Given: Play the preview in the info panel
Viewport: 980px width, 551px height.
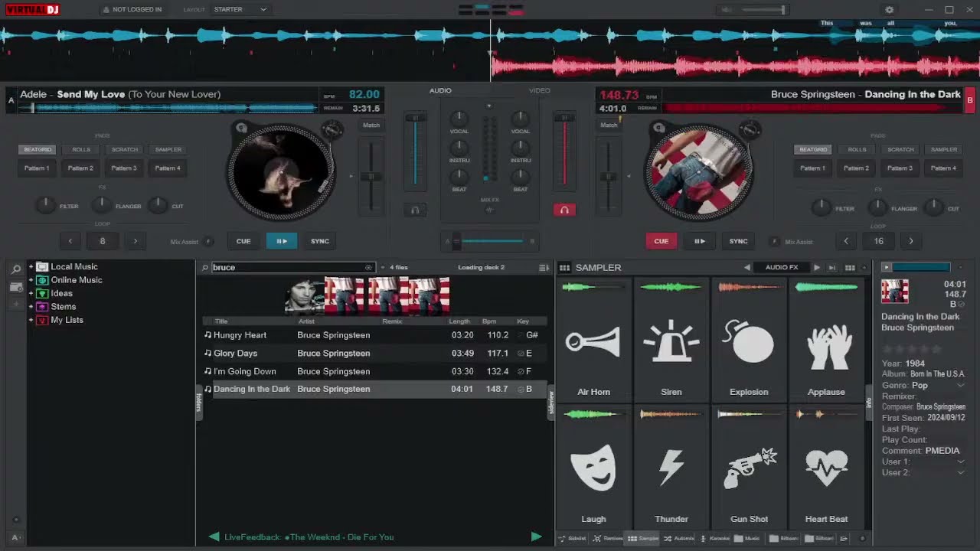Looking at the screenshot, I should (x=887, y=267).
